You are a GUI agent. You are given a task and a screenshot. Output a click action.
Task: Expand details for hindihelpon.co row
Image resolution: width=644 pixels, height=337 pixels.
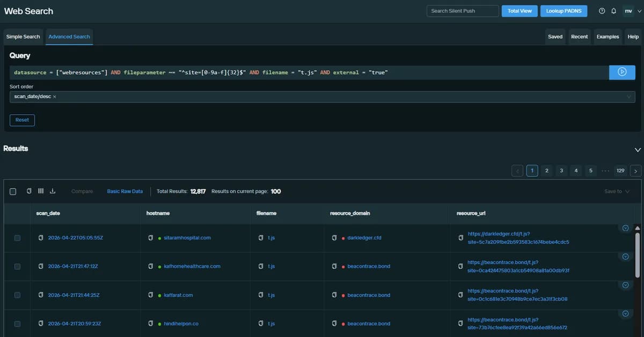tap(625, 313)
